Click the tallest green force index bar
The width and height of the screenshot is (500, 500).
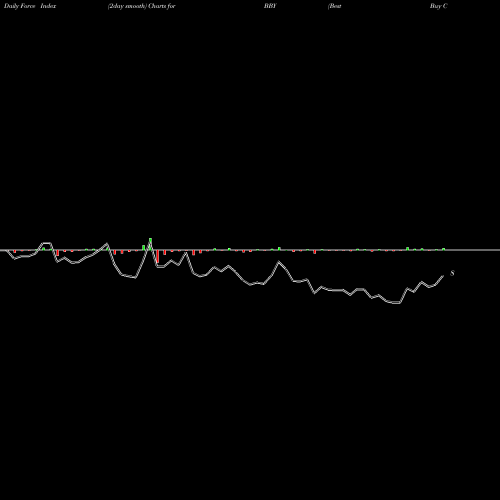[x=150, y=244]
